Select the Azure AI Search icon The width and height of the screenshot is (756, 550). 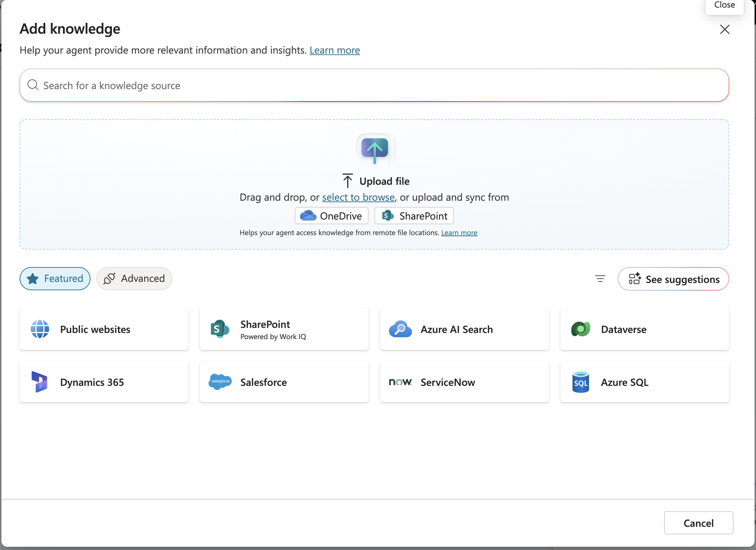coord(400,329)
